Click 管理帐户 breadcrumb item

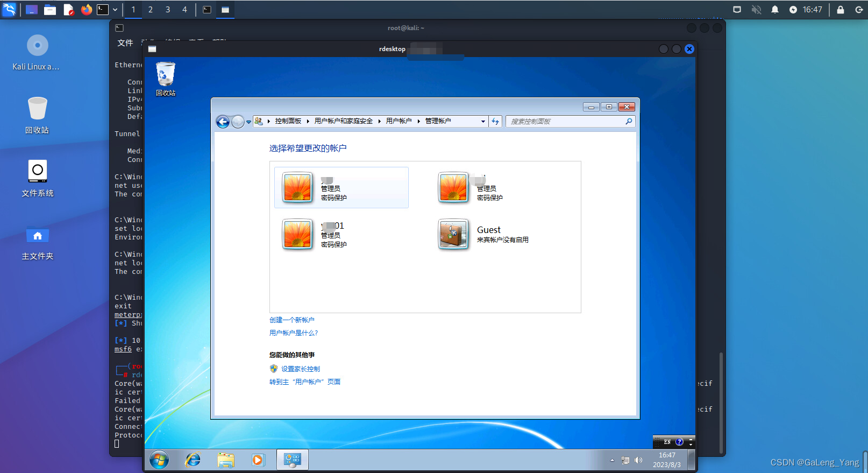(x=438, y=121)
